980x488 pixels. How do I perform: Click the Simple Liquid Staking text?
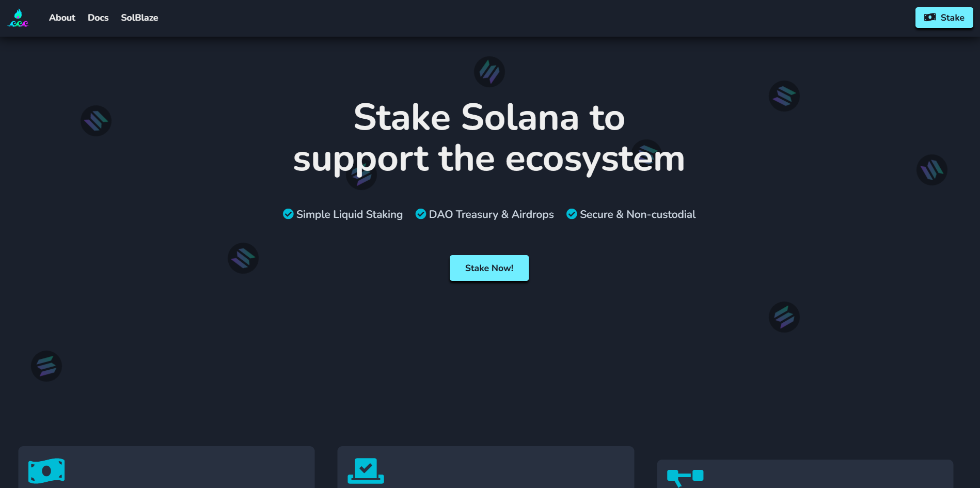[350, 214]
